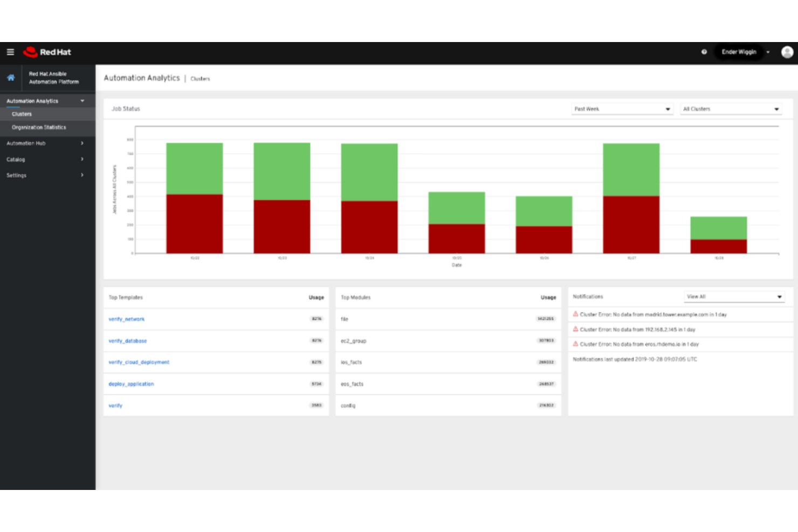The width and height of the screenshot is (798, 532).
Task: Open Catalog sidebar item
Action: point(47,160)
